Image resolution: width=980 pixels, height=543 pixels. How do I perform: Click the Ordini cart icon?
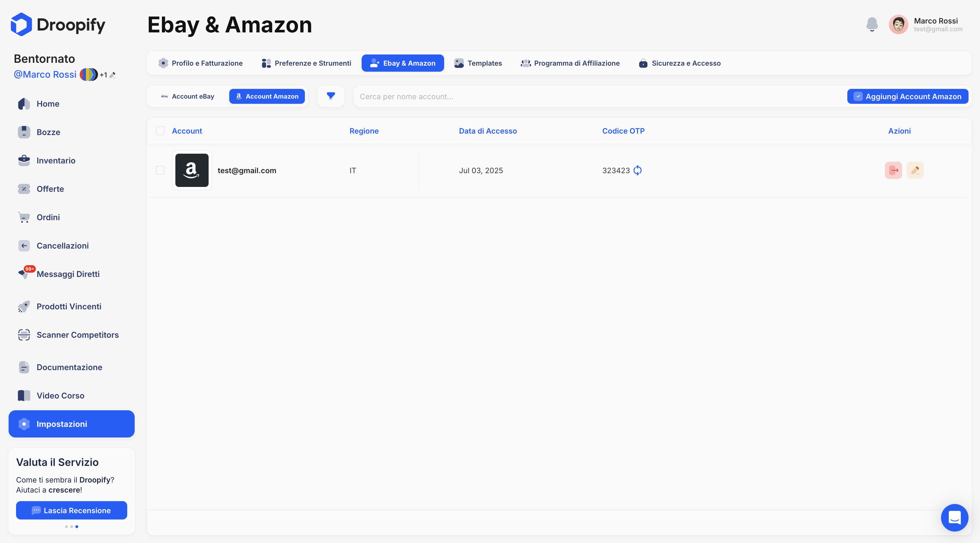click(x=24, y=217)
